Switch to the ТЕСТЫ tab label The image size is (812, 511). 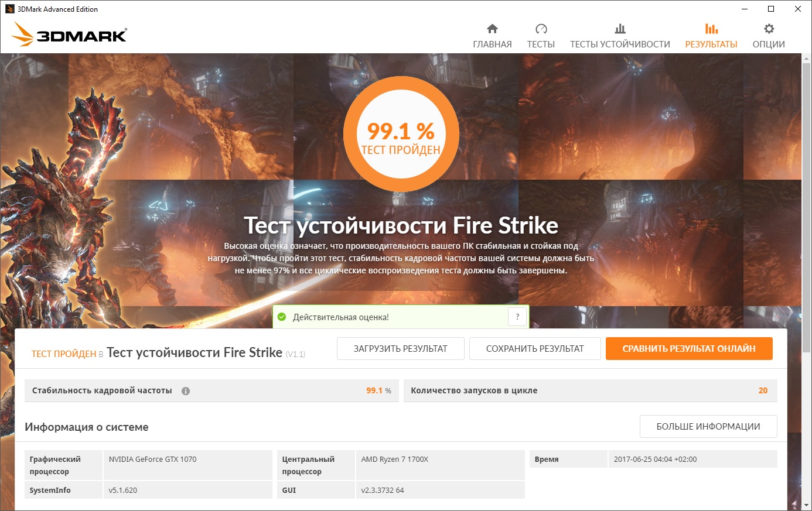click(x=541, y=44)
